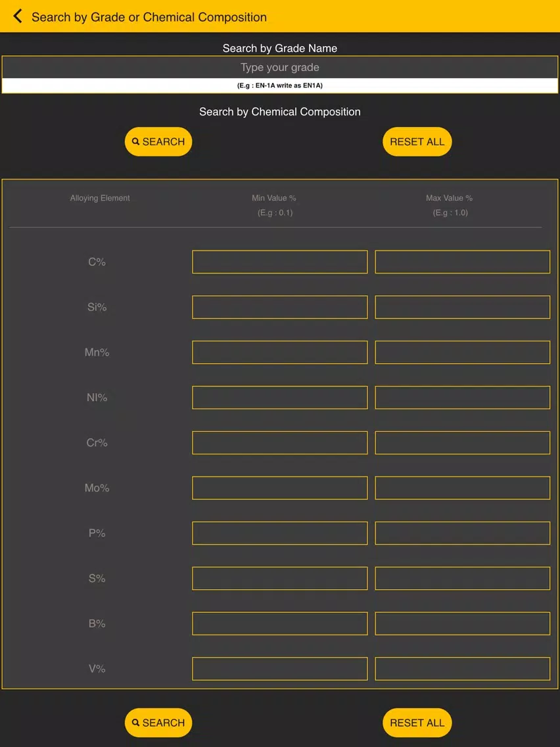Select the Si% maximum value field
The width and height of the screenshot is (560, 747).
point(462,307)
